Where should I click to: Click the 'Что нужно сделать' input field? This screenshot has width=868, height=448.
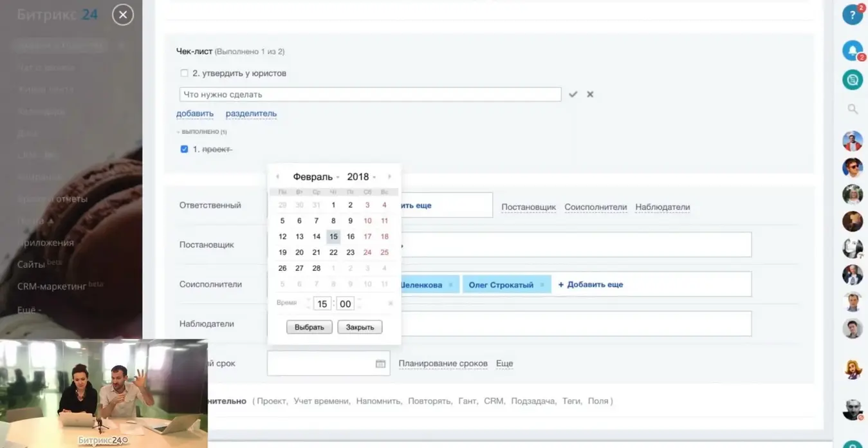[370, 95]
